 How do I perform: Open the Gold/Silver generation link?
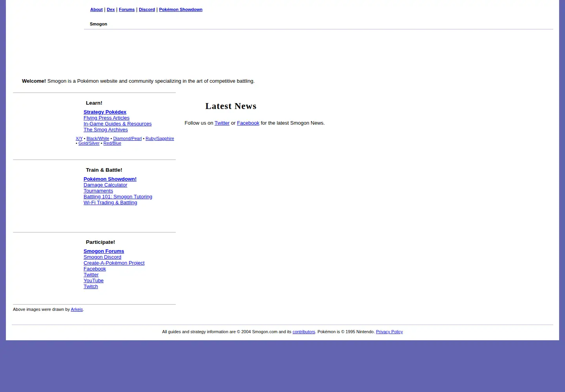coord(89,143)
